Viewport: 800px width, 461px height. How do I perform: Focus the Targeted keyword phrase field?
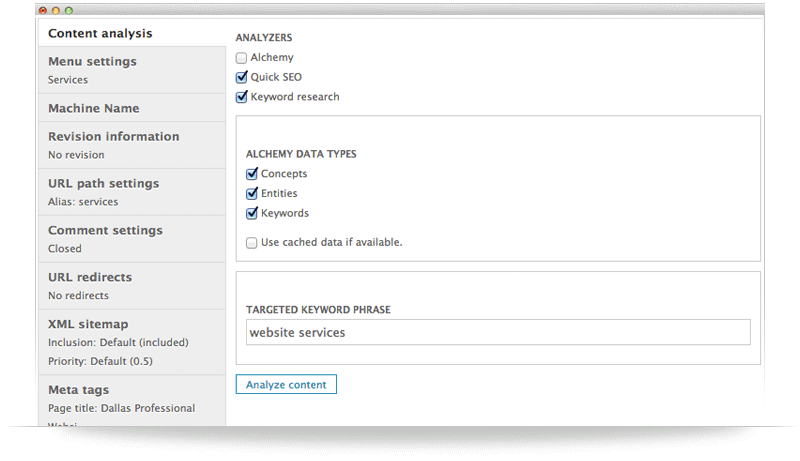pos(498,332)
